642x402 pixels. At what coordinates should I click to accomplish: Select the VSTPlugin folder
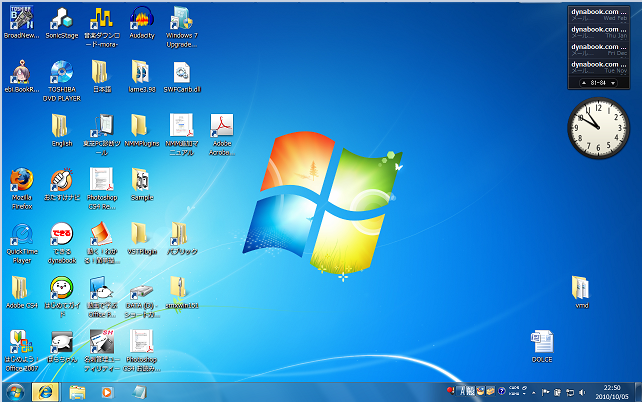142,239
